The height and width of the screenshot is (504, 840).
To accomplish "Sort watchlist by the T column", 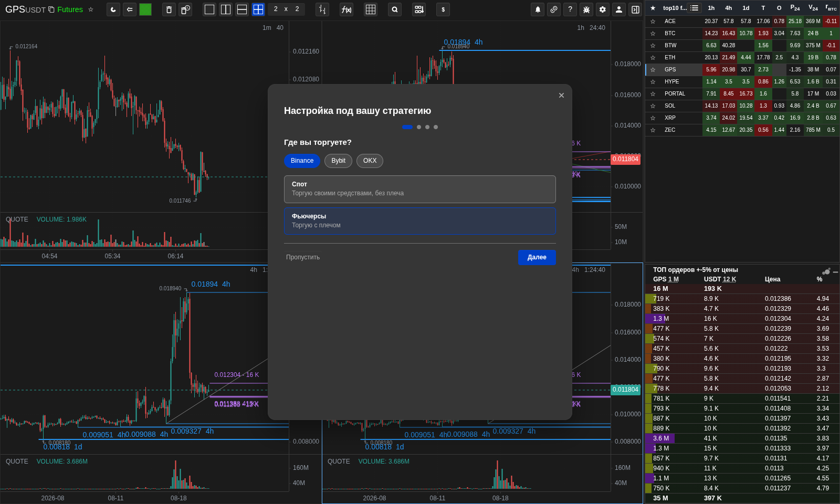I will [x=763, y=8].
